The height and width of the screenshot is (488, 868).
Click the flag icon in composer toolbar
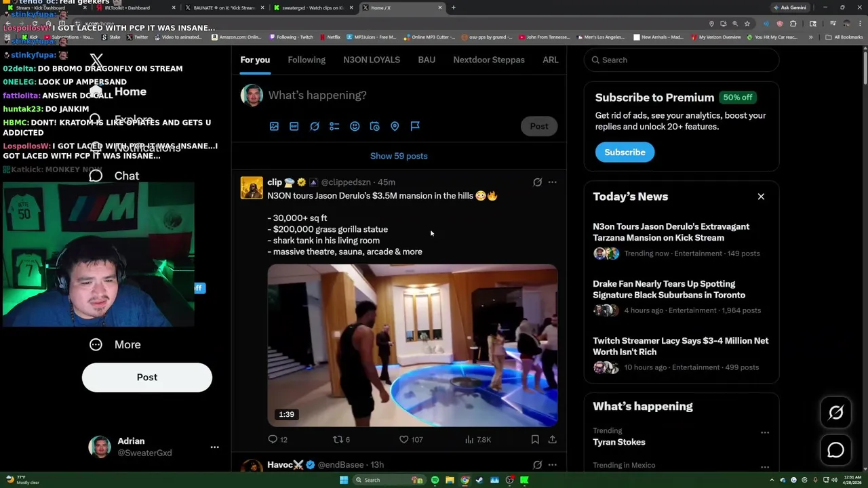point(415,126)
